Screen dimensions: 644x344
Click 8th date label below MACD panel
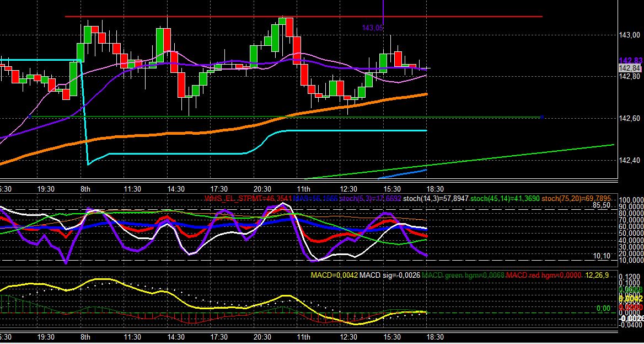[85, 337]
